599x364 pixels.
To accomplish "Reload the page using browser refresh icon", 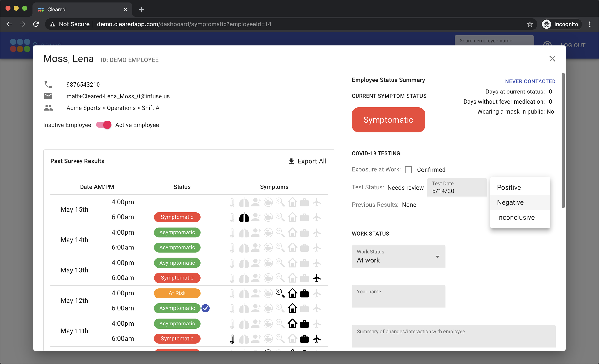I will point(36,24).
